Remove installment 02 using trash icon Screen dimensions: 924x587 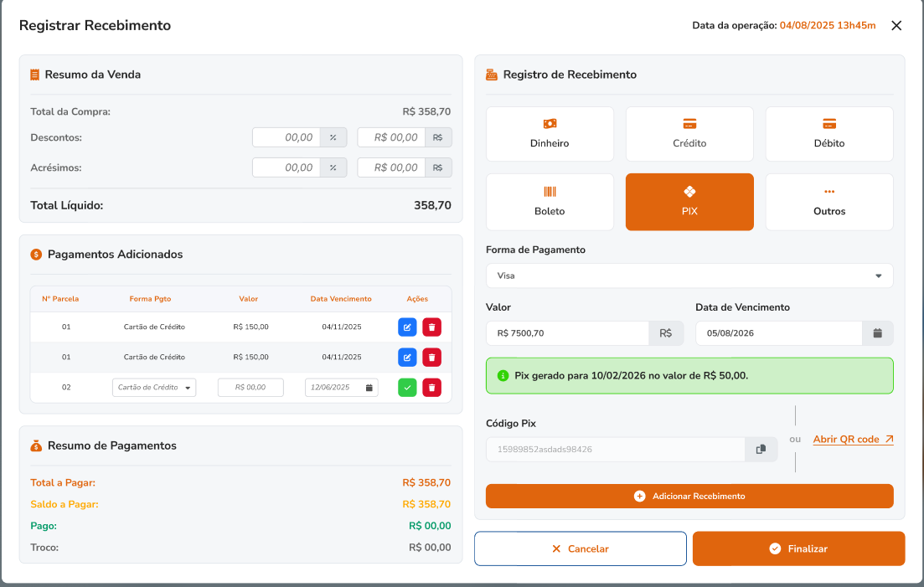(431, 388)
